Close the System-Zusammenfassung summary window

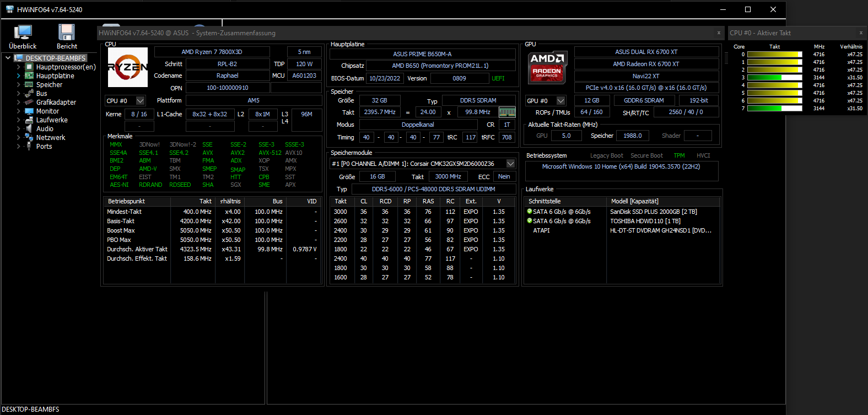coord(719,33)
